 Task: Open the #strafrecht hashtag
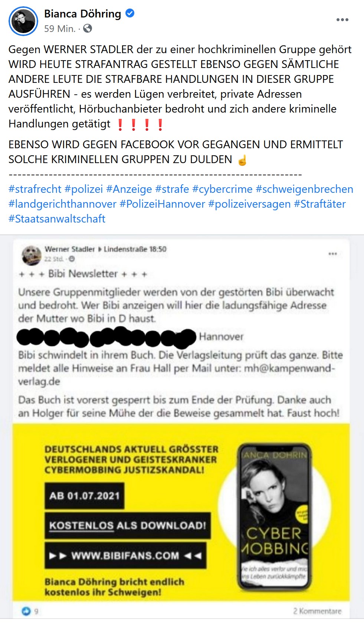point(35,189)
